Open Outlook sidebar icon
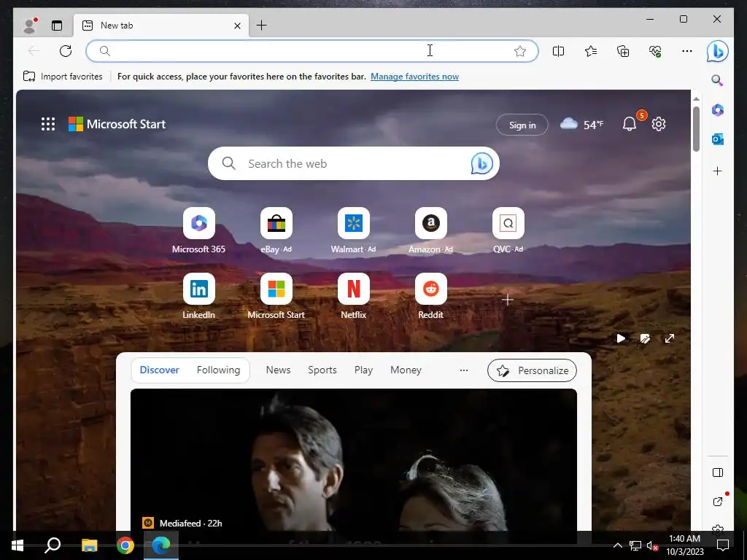747x560 pixels. [718, 139]
